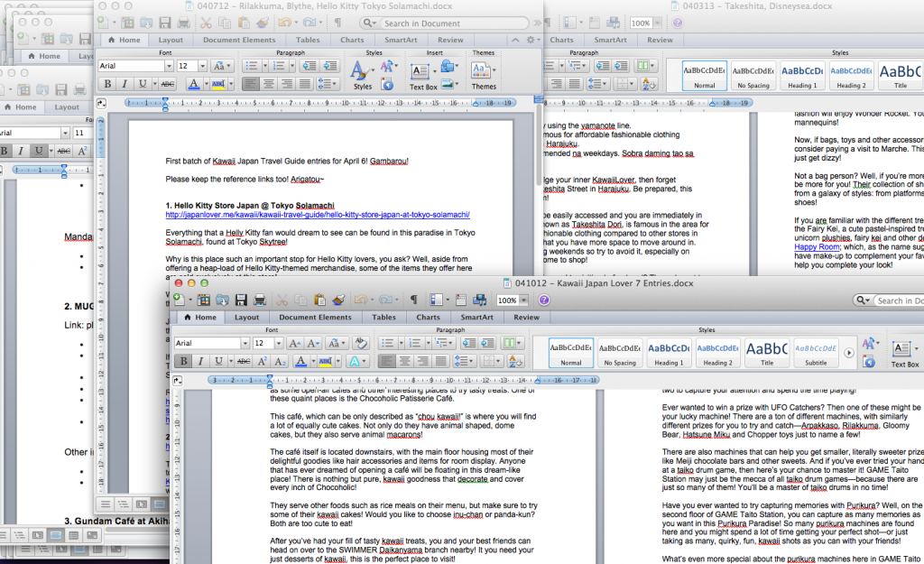Screen dimensions: 924x564
Task: Open Document Elements tab in Kawaii Japan Lover window
Action: [315, 317]
